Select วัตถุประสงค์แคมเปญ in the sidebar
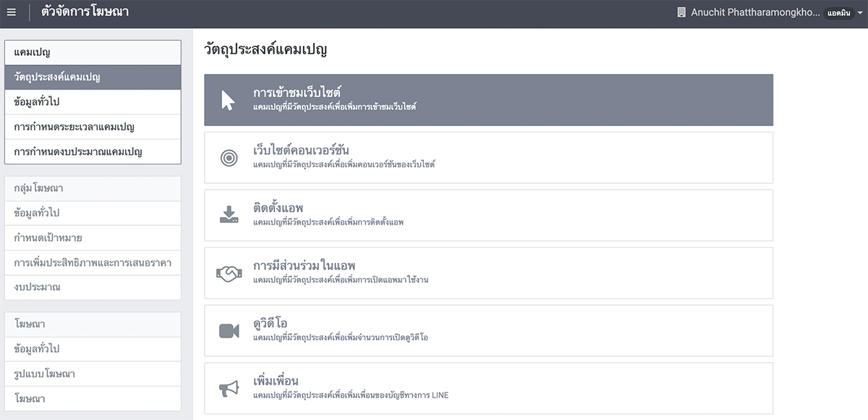 93,77
